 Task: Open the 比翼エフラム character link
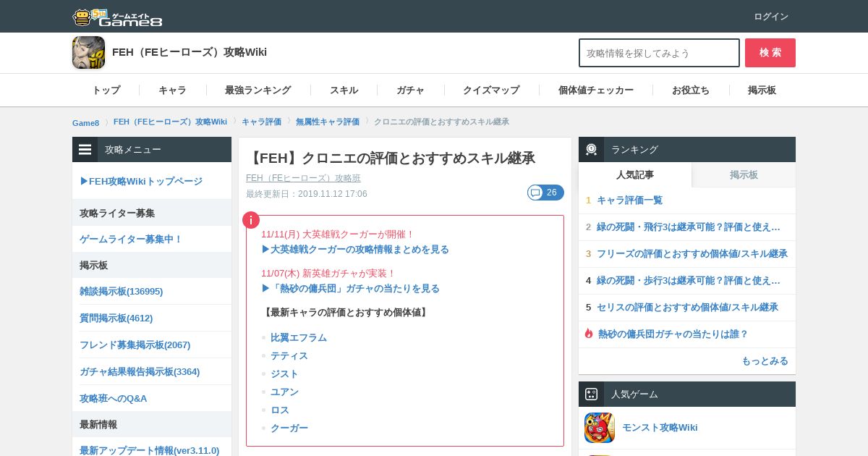[299, 337]
